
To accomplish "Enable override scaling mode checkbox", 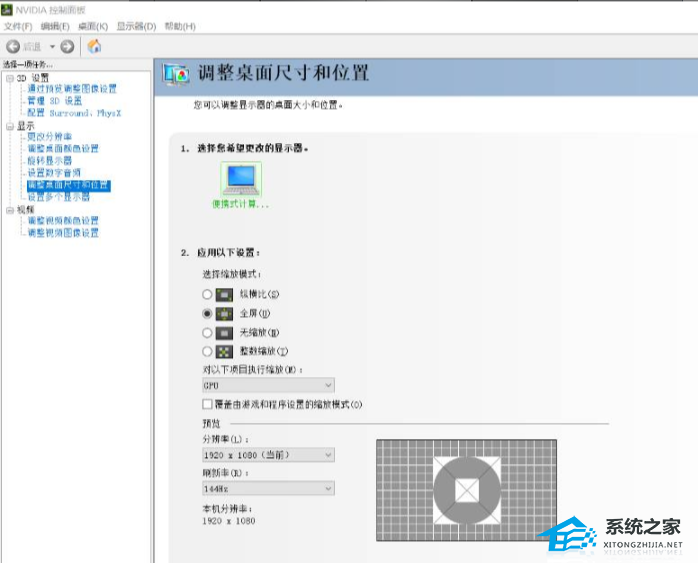I will (x=207, y=404).
